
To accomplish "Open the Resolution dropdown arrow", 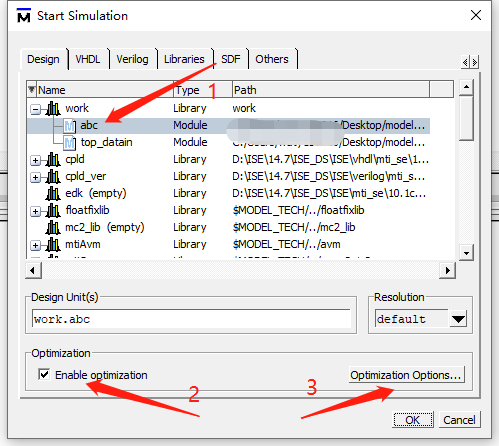I will (x=458, y=319).
